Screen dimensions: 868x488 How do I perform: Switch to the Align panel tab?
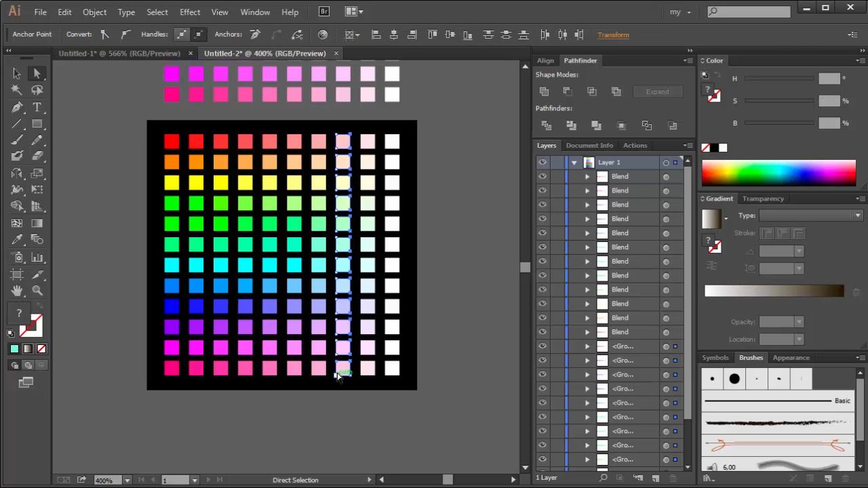click(x=545, y=60)
